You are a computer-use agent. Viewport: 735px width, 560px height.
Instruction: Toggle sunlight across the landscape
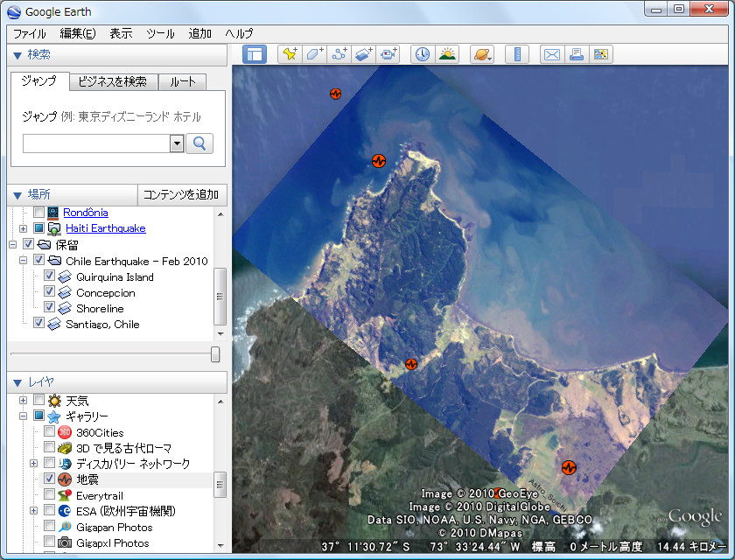coord(447,54)
